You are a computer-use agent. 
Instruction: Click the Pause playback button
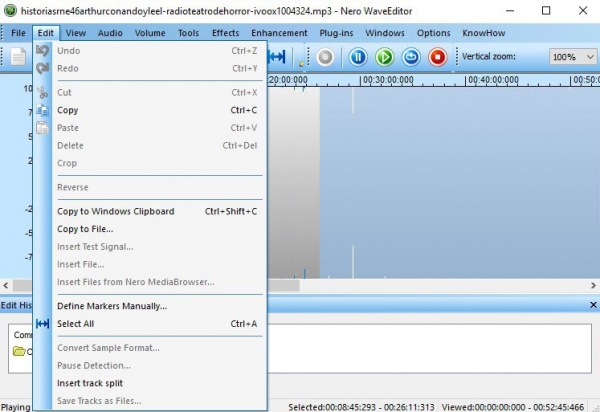pos(358,57)
